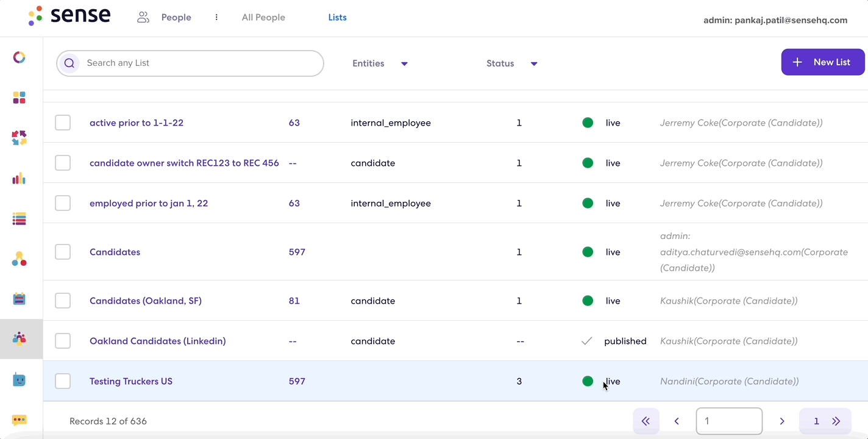868x439 pixels.
Task: Click the green live status dot for Candidates (Oakland, SF)
Action: point(588,301)
